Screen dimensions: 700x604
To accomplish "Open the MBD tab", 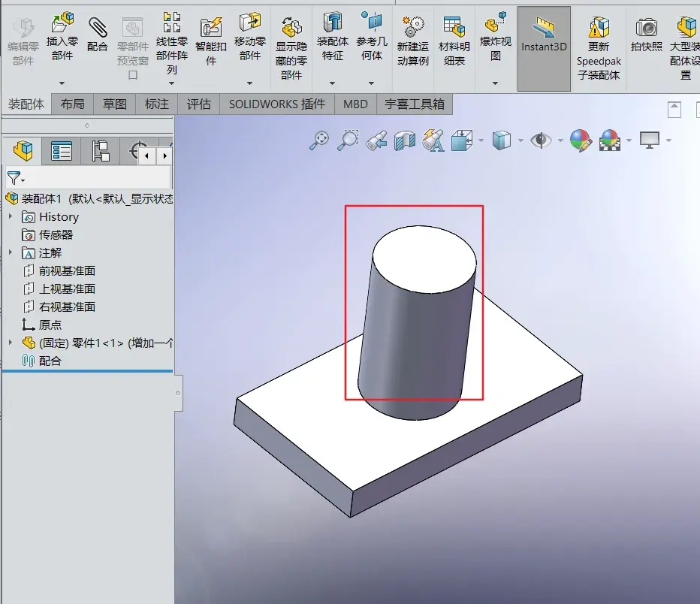I will pos(355,104).
